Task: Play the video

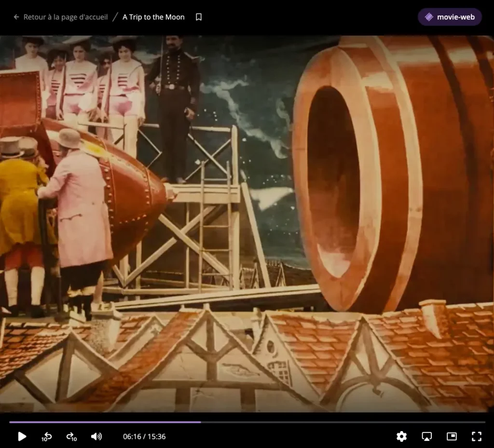Action: 22,436
